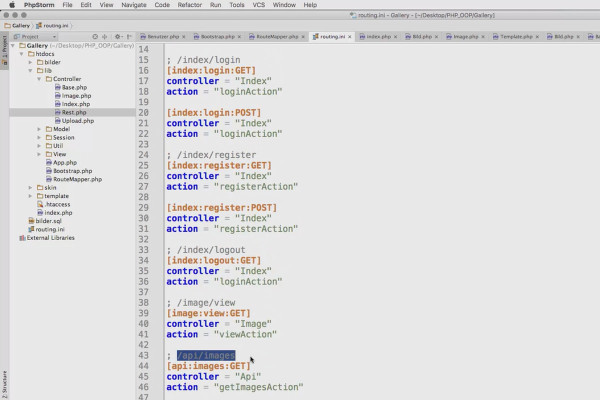Click the Upload.php file icon in tree

coord(57,121)
